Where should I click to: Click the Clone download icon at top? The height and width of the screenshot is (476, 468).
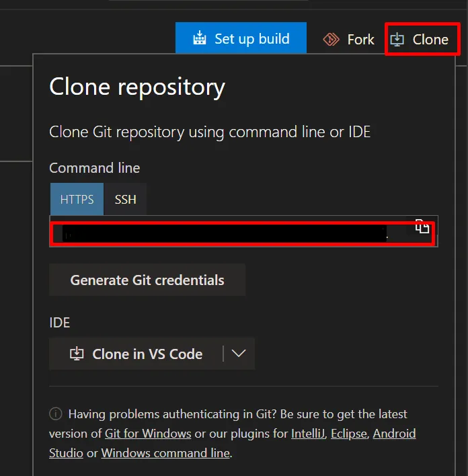(x=397, y=40)
